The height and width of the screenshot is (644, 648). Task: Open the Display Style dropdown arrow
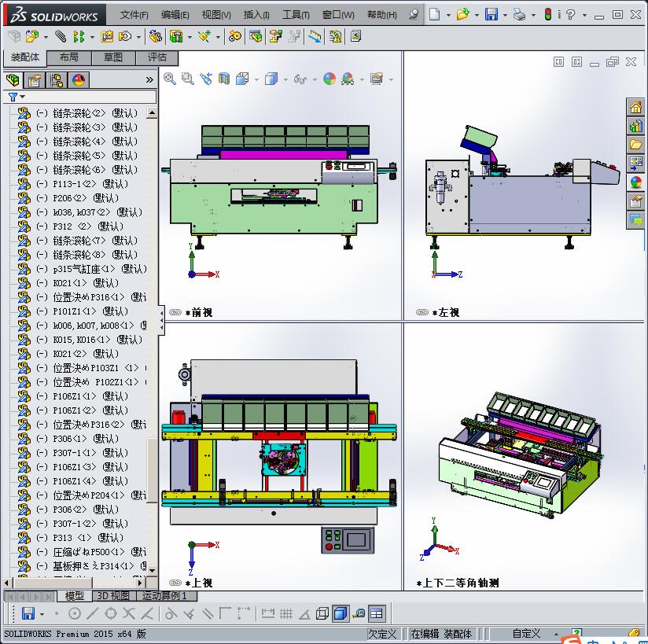tap(285, 79)
